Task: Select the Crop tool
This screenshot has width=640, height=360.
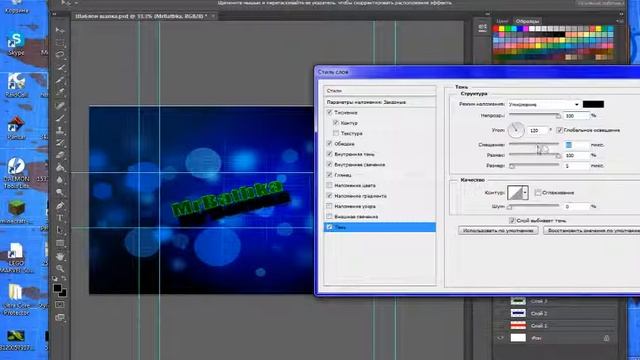Action: pos(60,80)
